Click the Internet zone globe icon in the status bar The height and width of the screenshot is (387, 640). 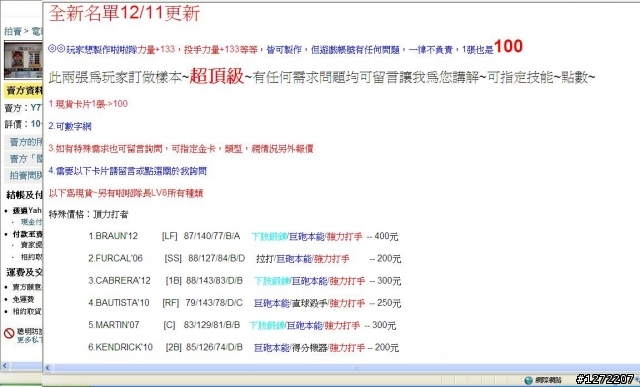click(529, 380)
